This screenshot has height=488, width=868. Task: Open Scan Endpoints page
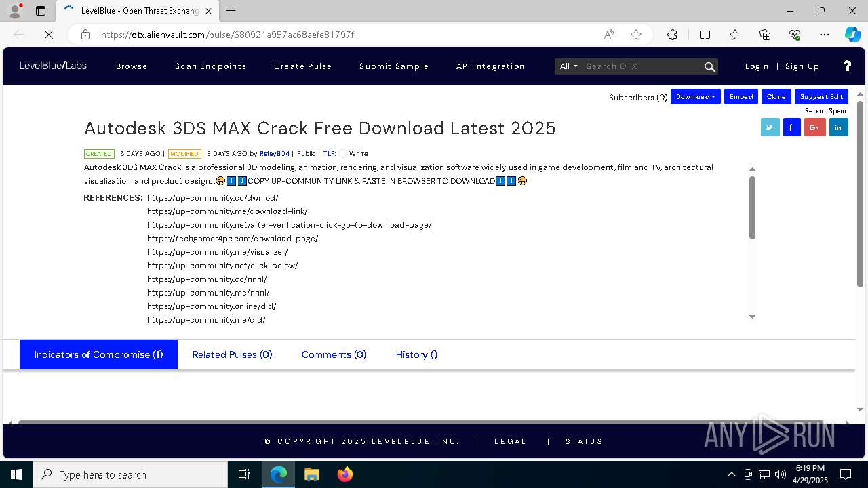coord(211,66)
